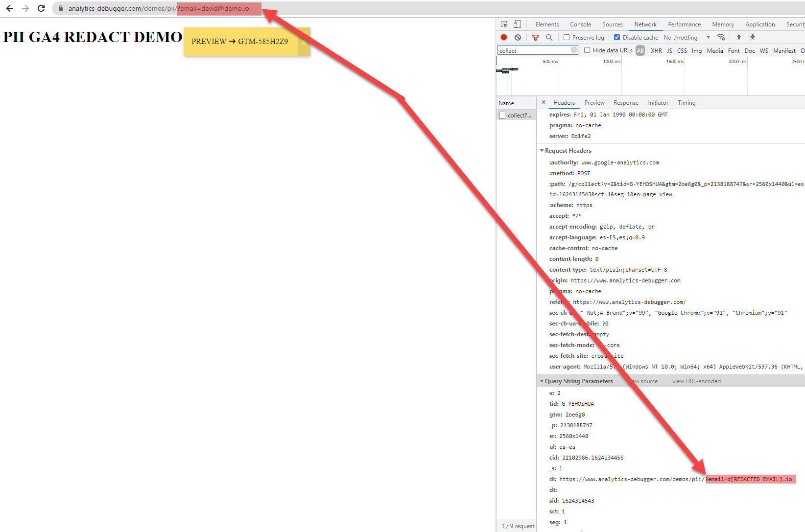Uncheck the Disable cache checkbox
805x532 pixels.
coord(617,37)
